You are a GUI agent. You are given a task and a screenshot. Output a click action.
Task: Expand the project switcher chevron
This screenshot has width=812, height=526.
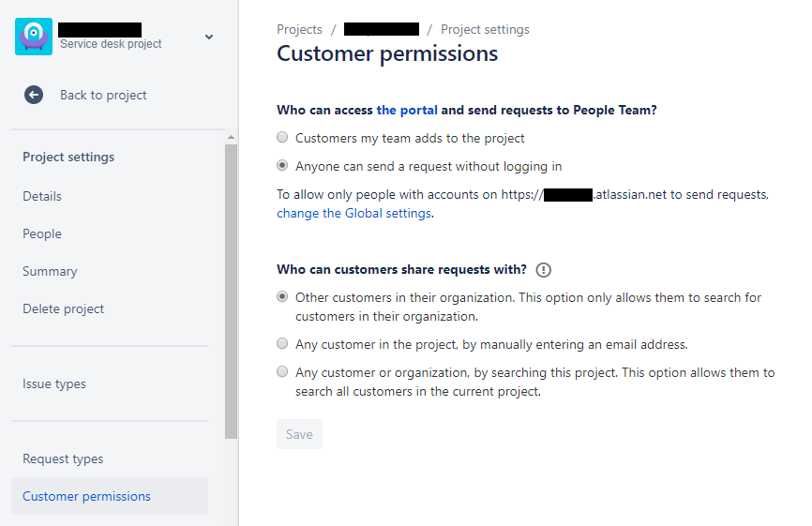[x=209, y=37]
